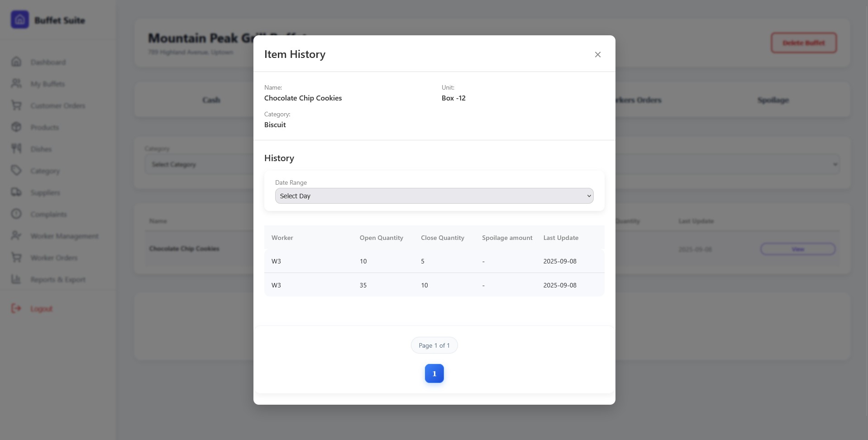Switch to the Spoilage tab
Image resolution: width=868 pixels, height=440 pixels.
point(773,100)
